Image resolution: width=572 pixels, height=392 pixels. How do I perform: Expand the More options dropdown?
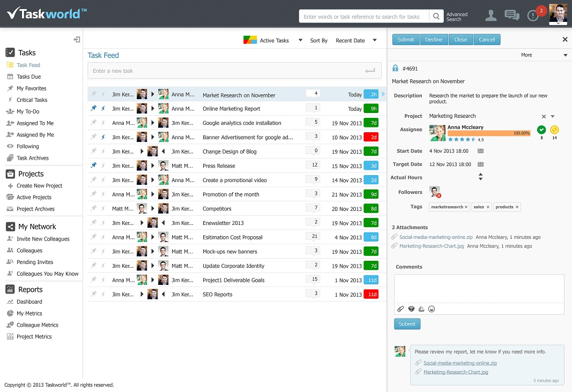click(566, 55)
